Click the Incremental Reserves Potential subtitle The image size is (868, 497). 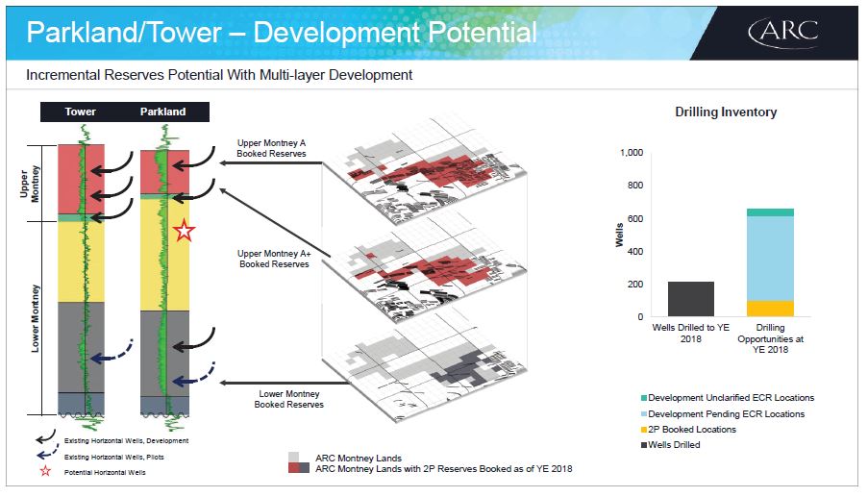tap(219, 75)
